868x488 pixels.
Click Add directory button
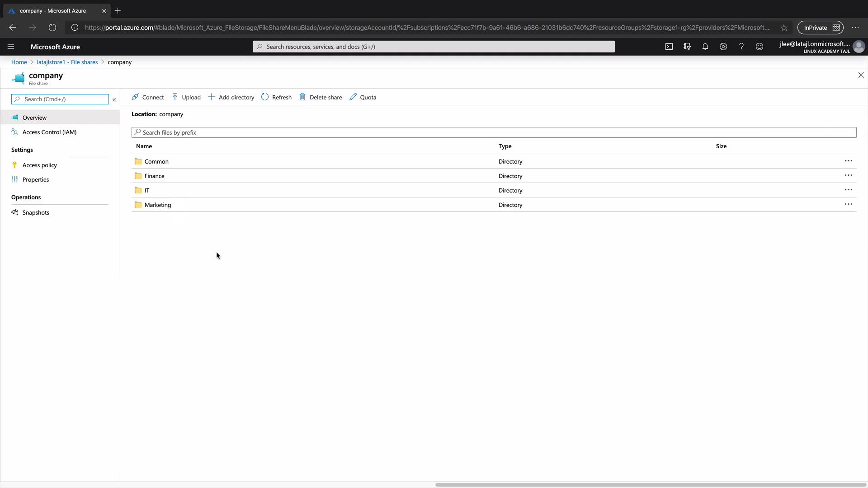click(231, 97)
